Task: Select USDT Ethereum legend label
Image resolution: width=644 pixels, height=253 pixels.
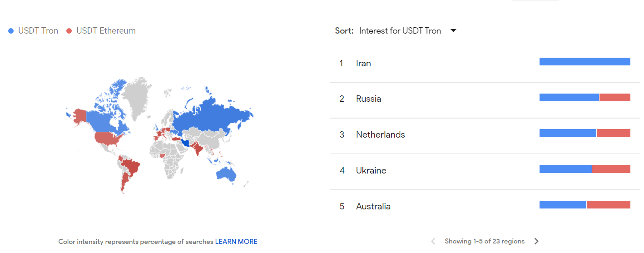Action: coord(106,31)
